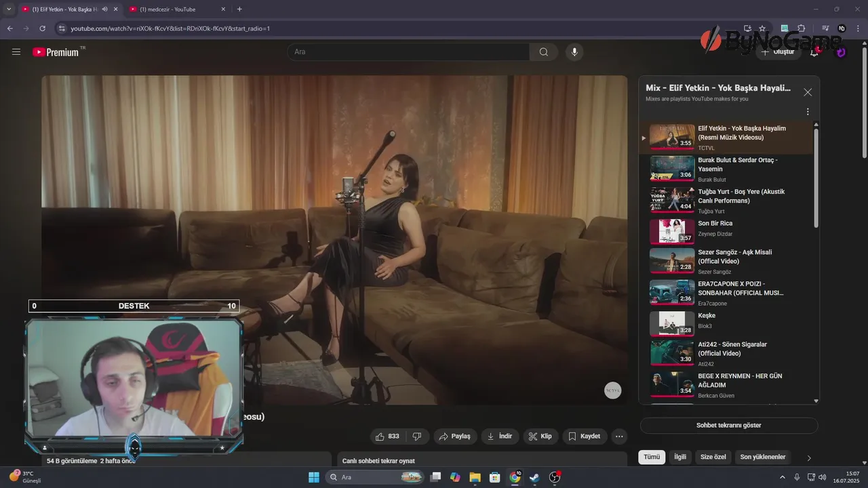Screen dimensions: 868x488
Task: Close the Mix playlist panel
Action: [808, 92]
